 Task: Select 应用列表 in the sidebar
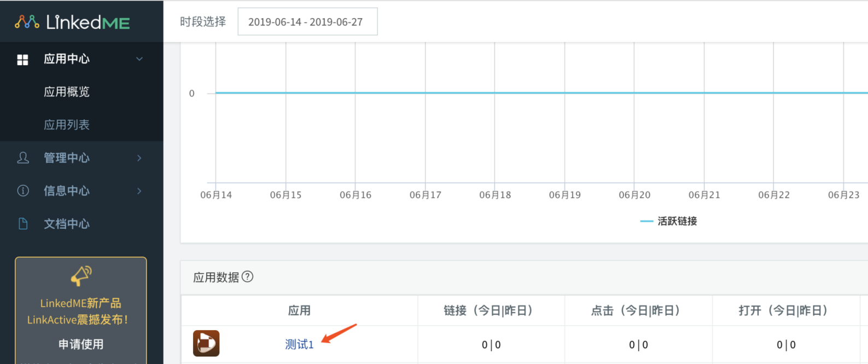coord(67,125)
